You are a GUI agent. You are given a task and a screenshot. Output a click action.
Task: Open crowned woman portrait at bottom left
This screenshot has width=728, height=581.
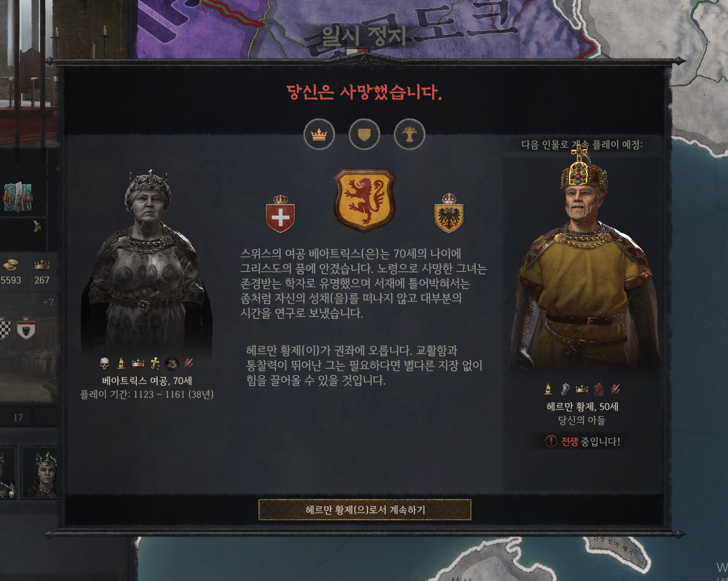42,473
